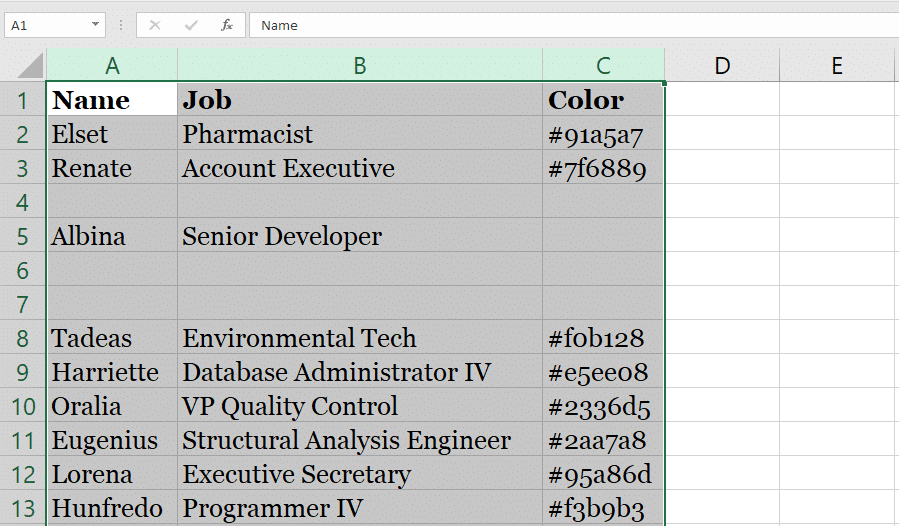
Task: Click the cell with #f3b9b3
Action: [603, 508]
